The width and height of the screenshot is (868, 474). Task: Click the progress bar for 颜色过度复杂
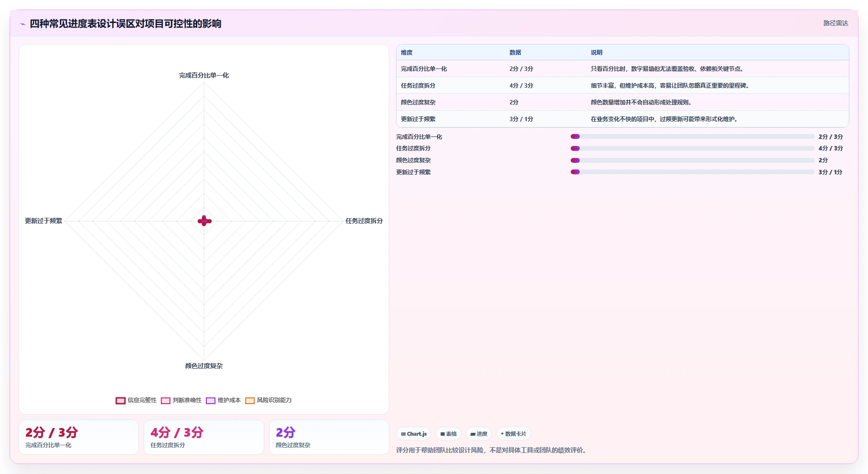(x=692, y=160)
